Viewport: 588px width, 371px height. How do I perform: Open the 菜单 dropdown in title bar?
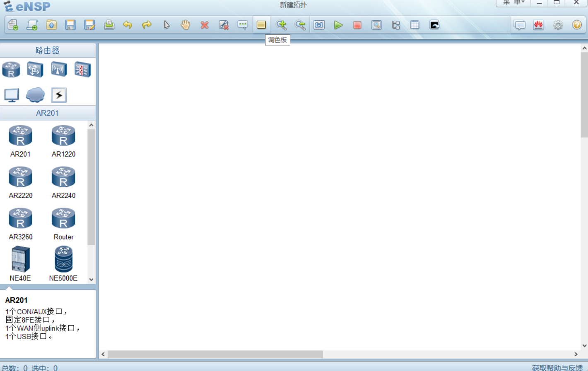coord(514,2)
